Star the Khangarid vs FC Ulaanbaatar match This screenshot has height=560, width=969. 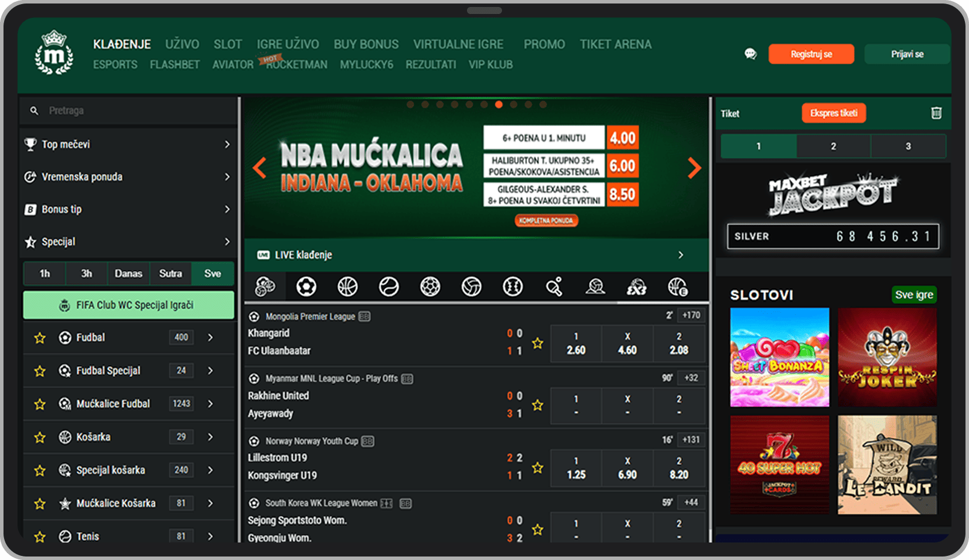pyautogui.click(x=538, y=343)
